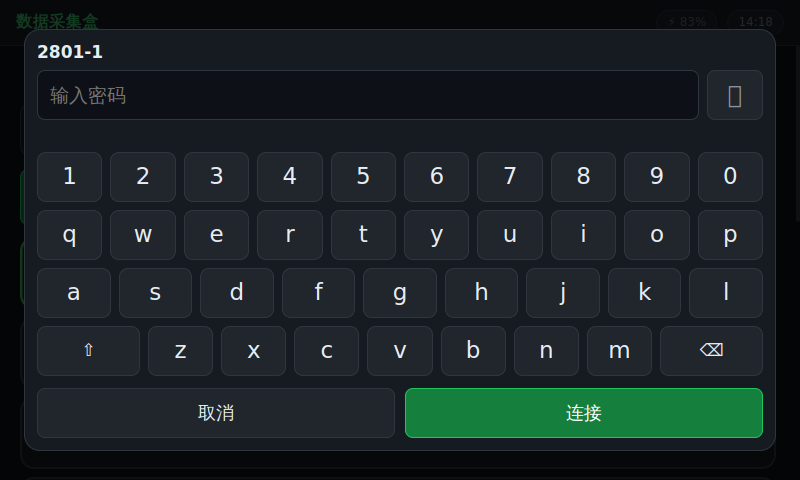Focus the 输入密码 password field

point(368,95)
